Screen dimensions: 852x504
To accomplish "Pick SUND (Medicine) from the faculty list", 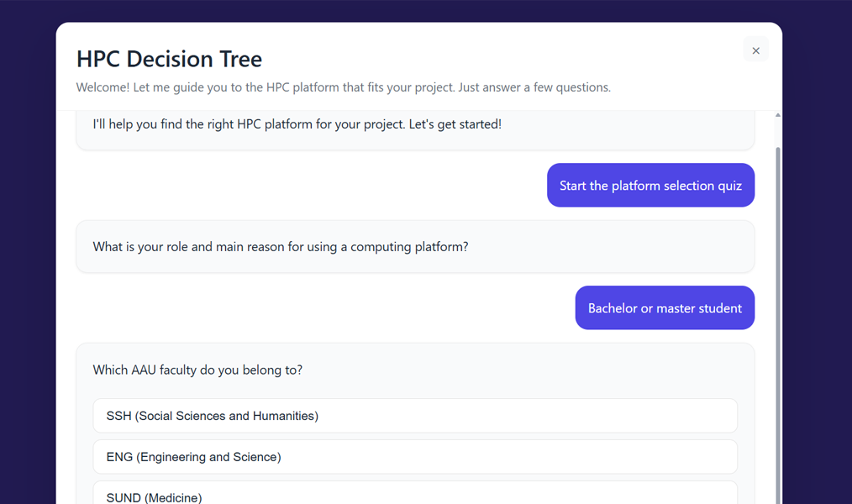I will click(x=415, y=495).
